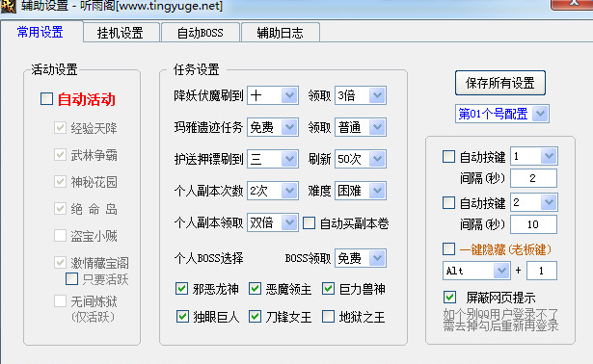Image resolution: width=593 pixels, height=364 pixels.
Task: Check the 地狱之王 boss checkbox
Action: pyautogui.click(x=328, y=317)
